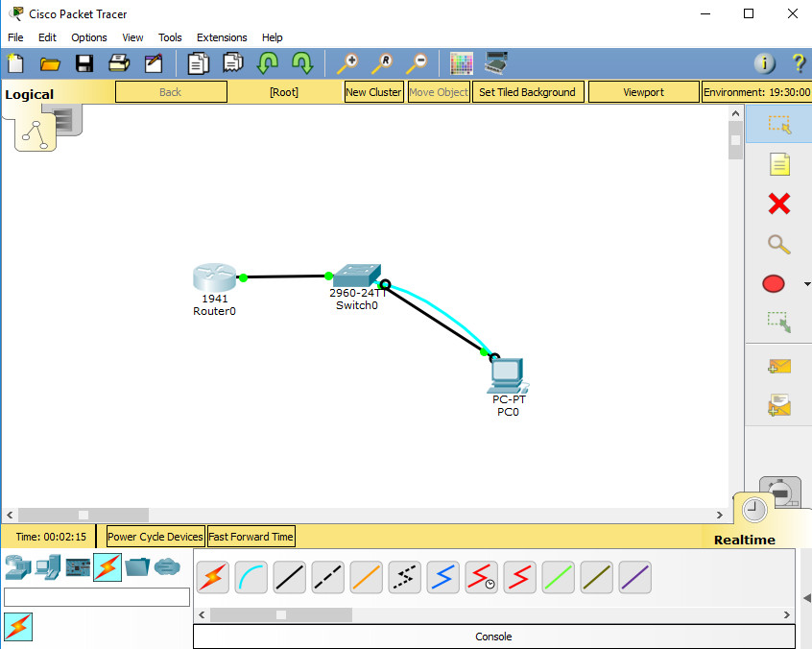Select the Multiuser Connection cloud category
This screenshot has width=812, height=649.
(167, 566)
